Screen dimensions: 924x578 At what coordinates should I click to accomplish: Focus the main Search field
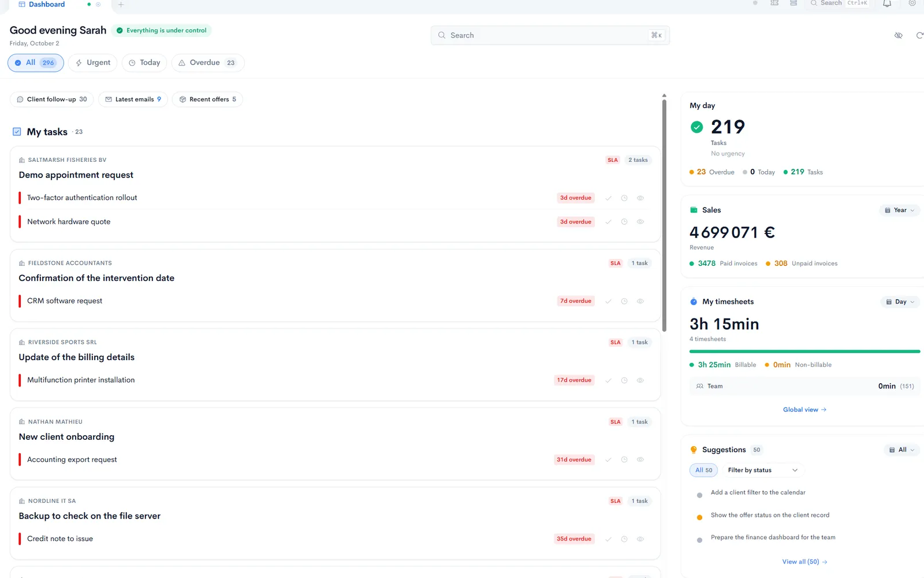[x=550, y=35]
